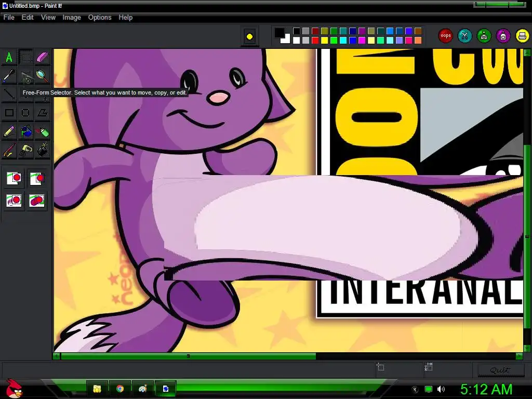Click the horizontal scrollbar left arrow
532x399 pixels.
coord(56,356)
